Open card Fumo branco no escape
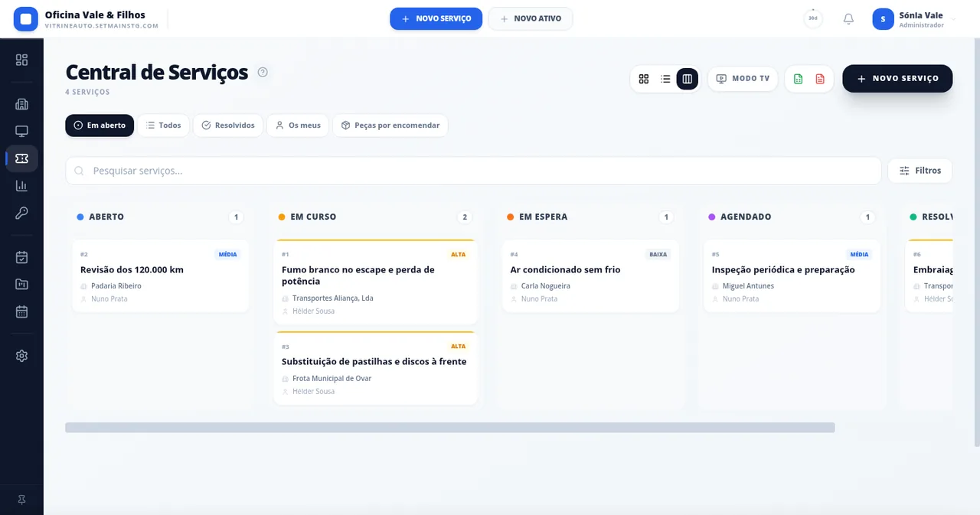This screenshot has width=980, height=515. point(375,282)
